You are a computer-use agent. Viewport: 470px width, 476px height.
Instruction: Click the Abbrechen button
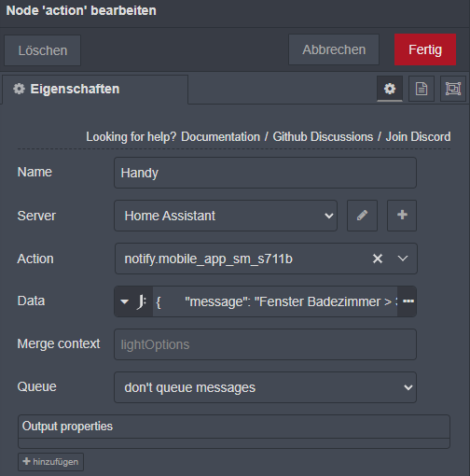(x=334, y=49)
